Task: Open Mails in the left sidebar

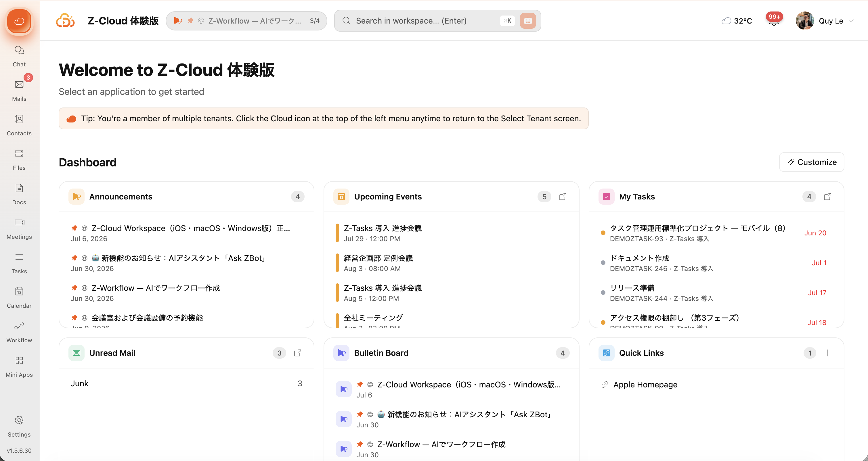Action: pyautogui.click(x=19, y=91)
